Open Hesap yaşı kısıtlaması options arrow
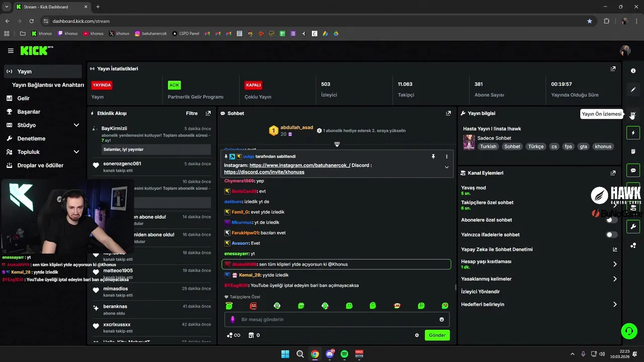 pos(615,264)
